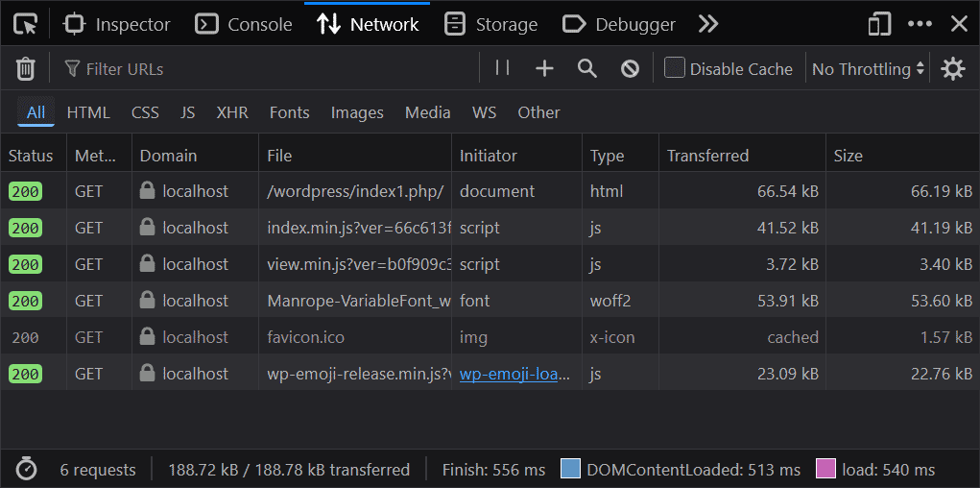Select the All filter
Screen dimensions: 980x488
click(36, 112)
